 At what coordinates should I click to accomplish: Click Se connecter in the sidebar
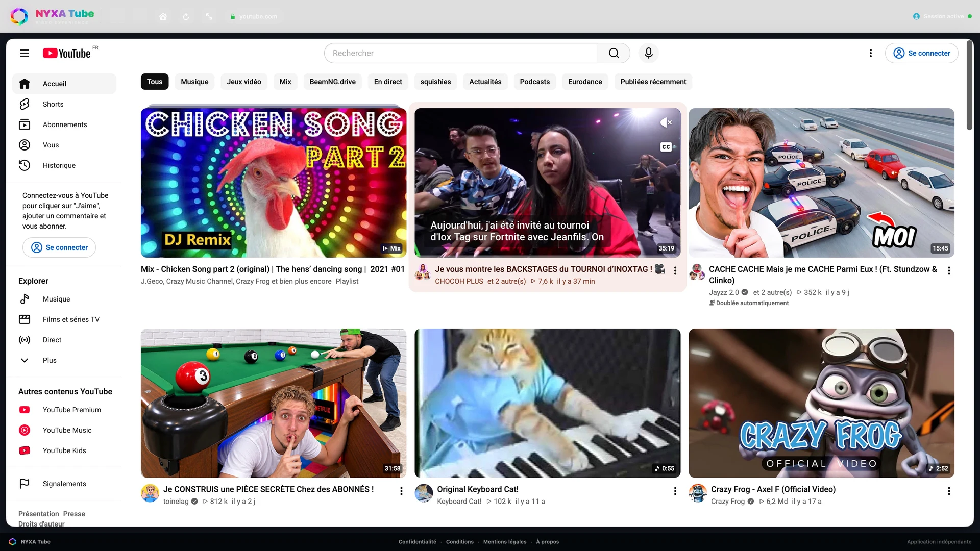pyautogui.click(x=59, y=247)
